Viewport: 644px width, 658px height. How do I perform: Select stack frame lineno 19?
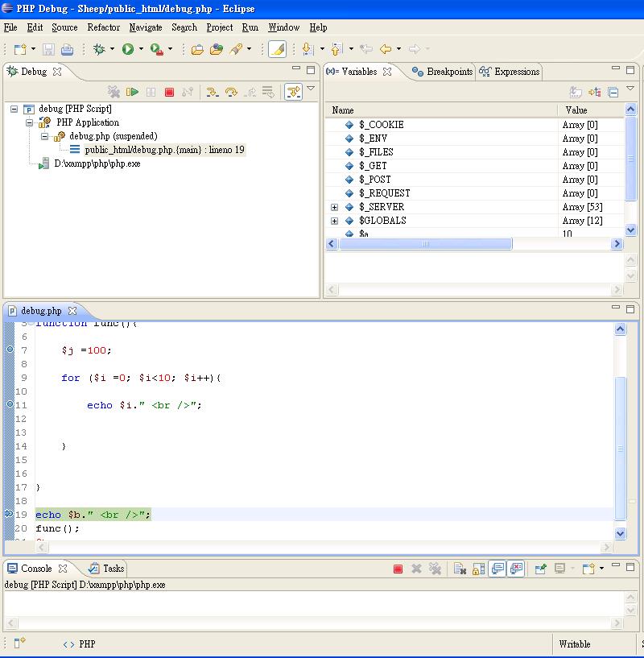click(164, 150)
